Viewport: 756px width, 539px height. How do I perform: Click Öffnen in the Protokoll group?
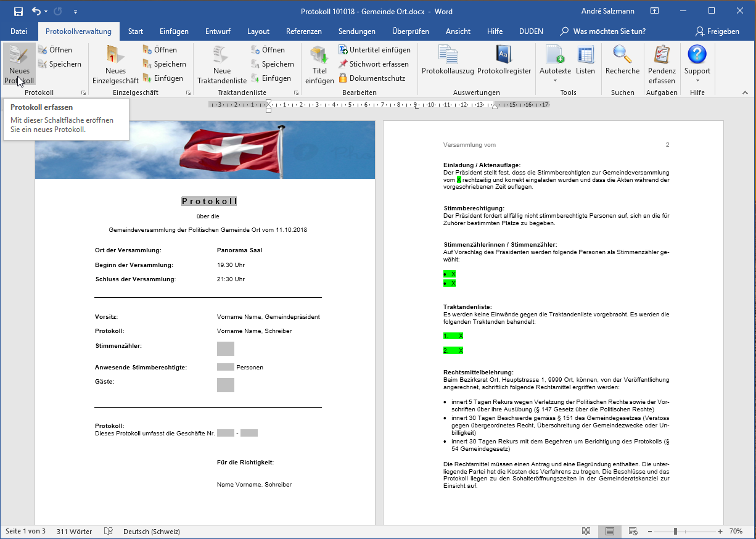click(55, 50)
